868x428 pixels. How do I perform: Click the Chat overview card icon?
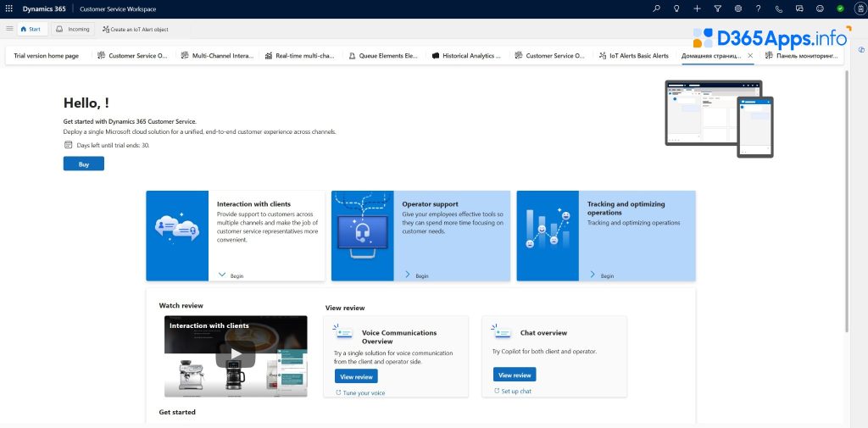coord(502,331)
